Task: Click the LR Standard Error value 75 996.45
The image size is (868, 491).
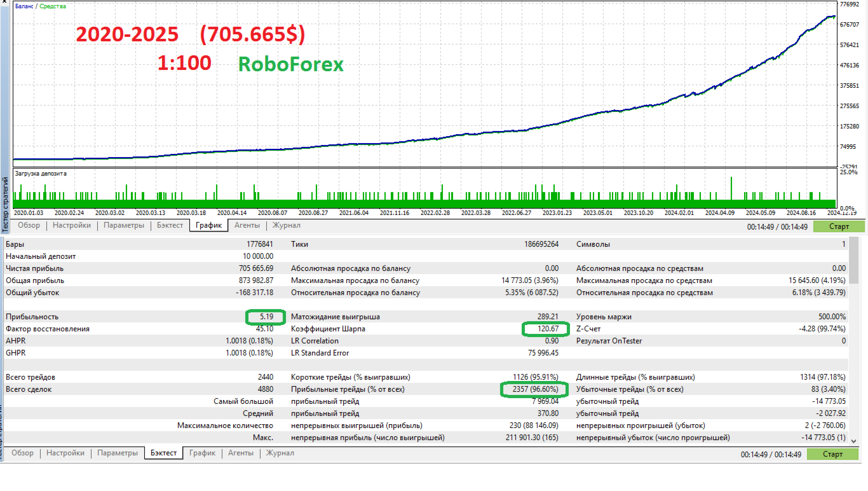Action: point(543,353)
